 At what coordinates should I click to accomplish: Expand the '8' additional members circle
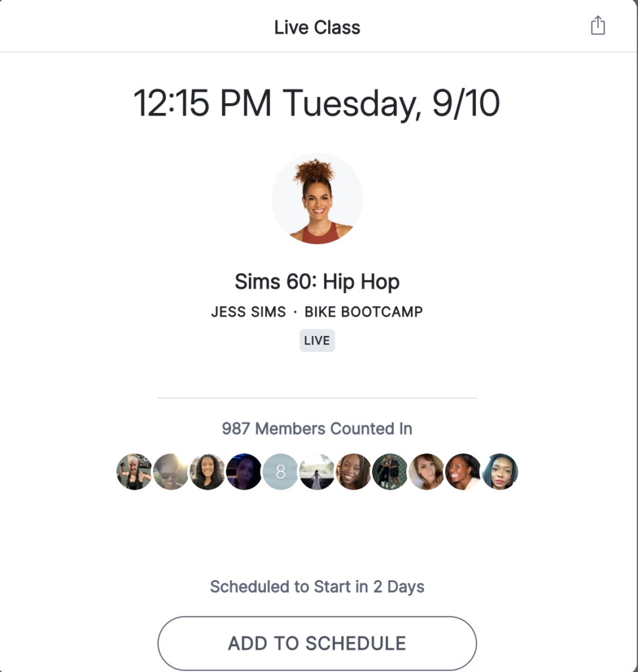(x=280, y=472)
